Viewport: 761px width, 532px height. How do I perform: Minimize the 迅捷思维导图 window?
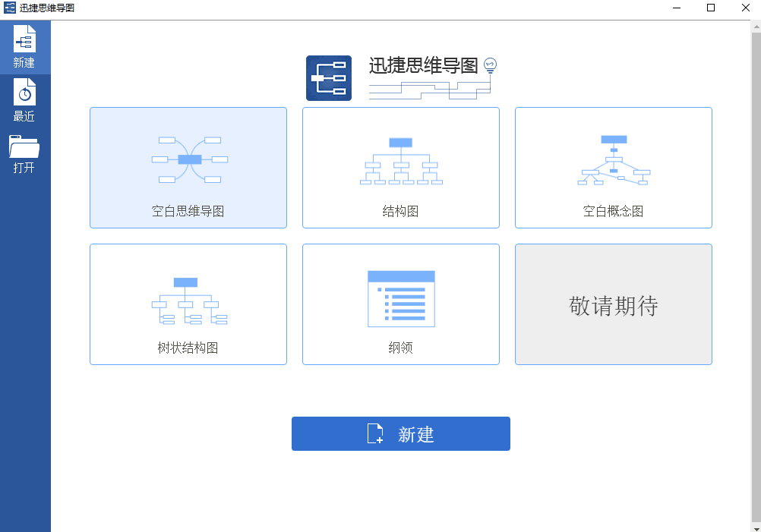[x=676, y=8]
